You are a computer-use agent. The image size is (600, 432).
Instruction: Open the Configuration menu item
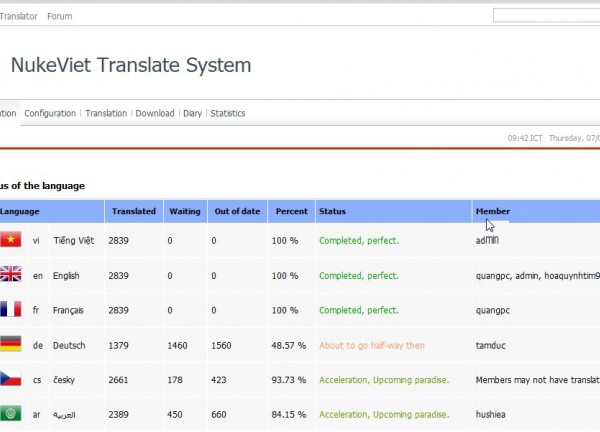click(50, 113)
